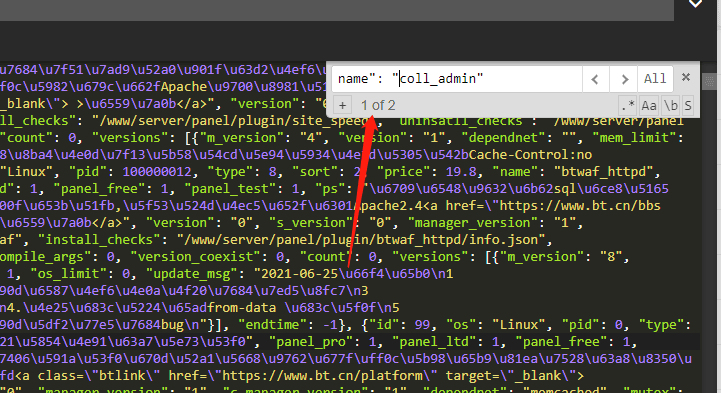The height and width of the screenshot is (393, 721).
Task: Click the editor vertical scrollbar thumb
Action: click(x=710, y=82)
